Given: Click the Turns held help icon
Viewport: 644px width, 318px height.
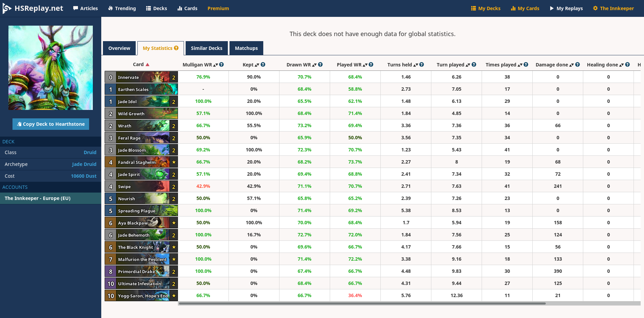Looking at the screenshot, I should [422, 64].
